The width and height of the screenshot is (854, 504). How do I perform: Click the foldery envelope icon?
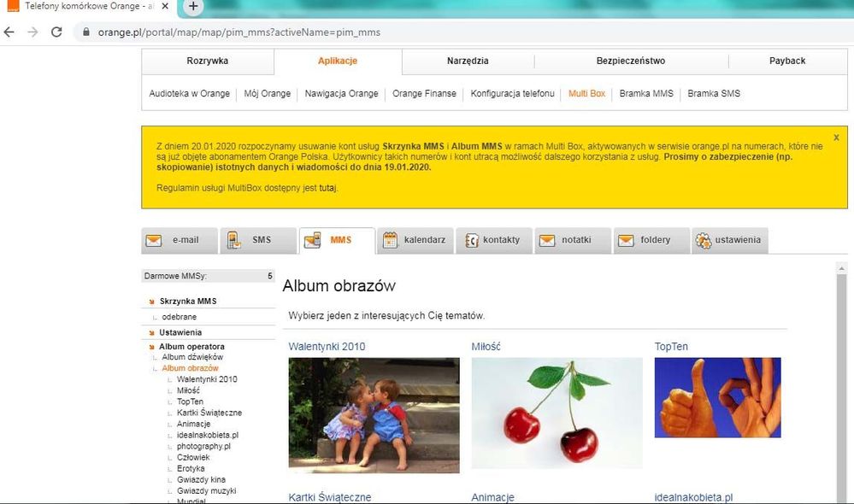click(626, 240)
